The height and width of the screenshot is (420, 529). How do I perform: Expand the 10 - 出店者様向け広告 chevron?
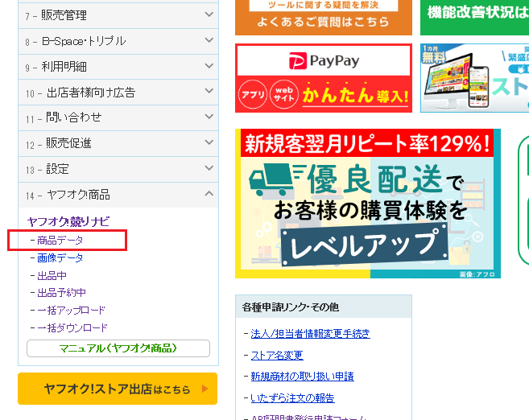(209, 91)
